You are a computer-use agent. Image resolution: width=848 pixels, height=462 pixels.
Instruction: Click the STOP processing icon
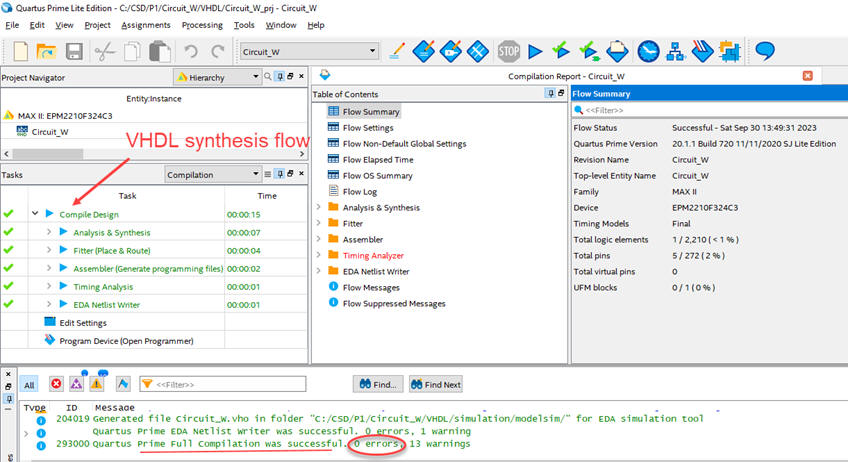[508, 51]
